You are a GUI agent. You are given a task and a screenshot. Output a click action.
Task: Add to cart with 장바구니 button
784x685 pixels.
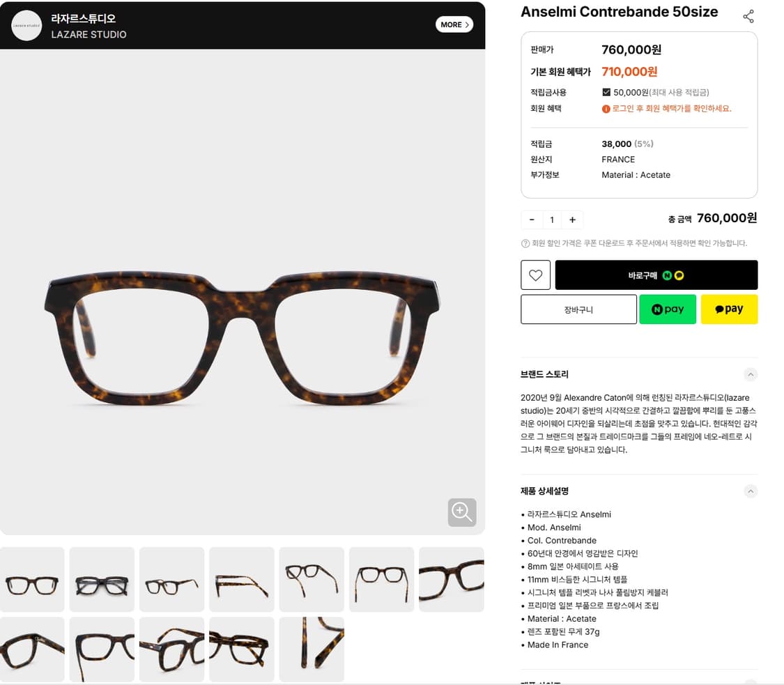pyautogui.click(x=578, y=309)
